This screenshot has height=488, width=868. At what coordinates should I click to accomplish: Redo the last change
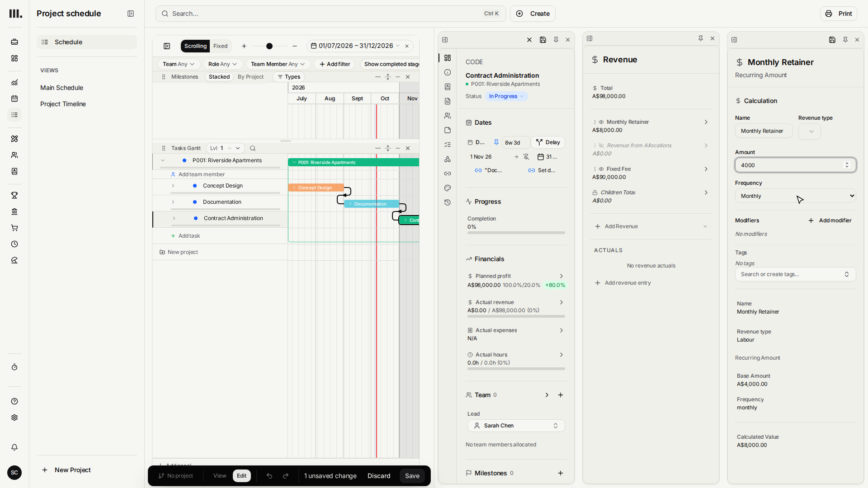coord(286,476)
